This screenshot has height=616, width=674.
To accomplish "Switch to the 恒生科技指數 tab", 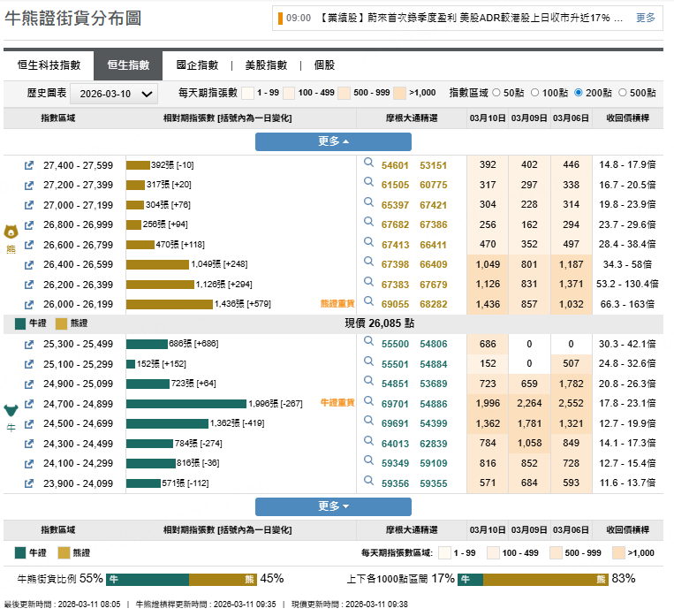I will pos(49,65).
